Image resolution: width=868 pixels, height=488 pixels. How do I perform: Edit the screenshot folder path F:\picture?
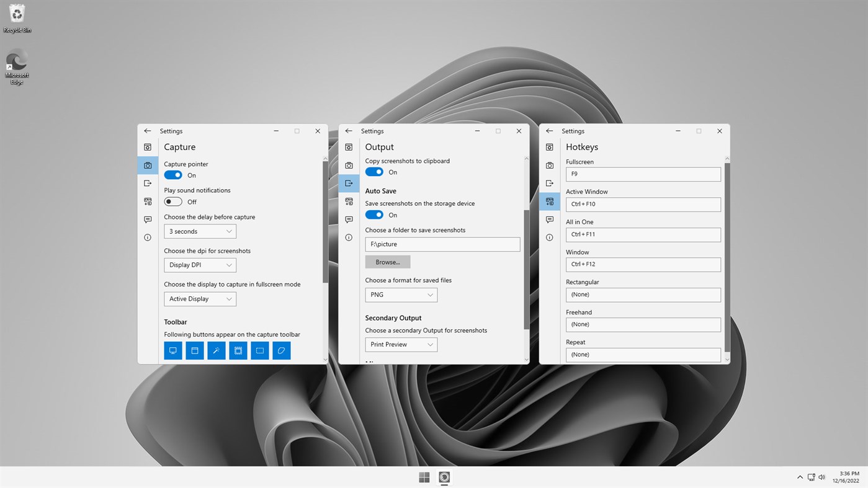click(x=442, y=244)
